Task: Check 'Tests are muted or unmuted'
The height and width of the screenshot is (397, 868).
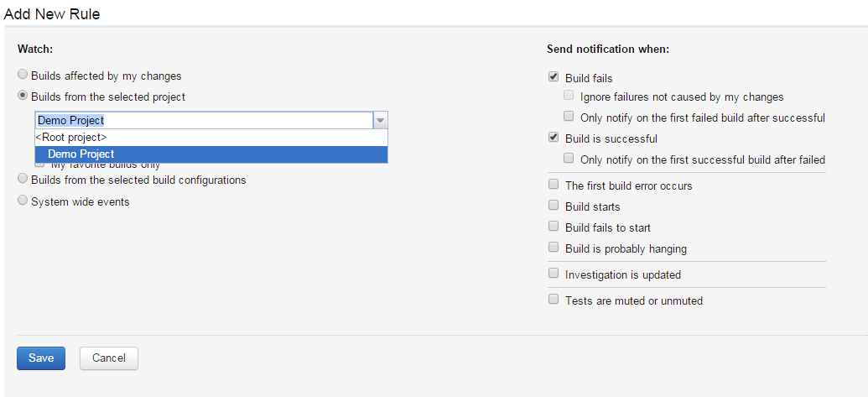Action: tap(554, 300)
